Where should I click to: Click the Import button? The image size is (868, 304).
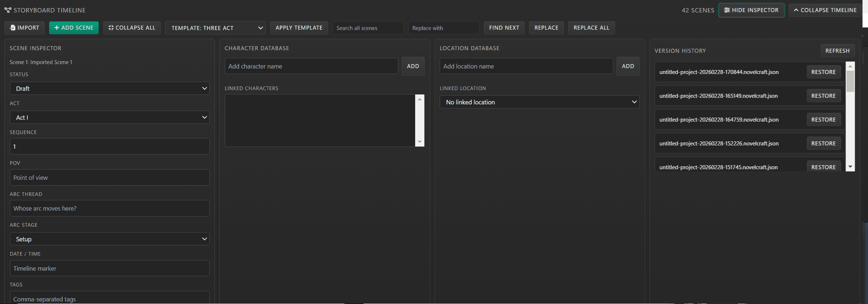(25, 28)
